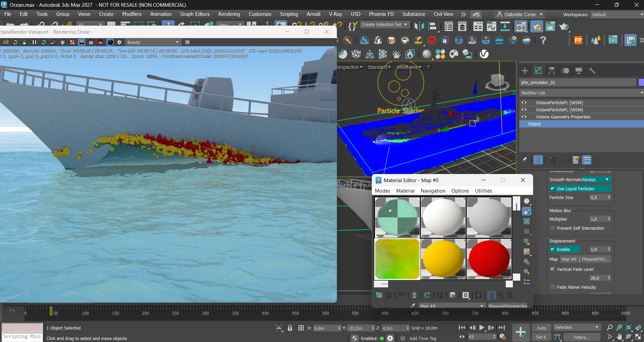Remove modifier with the trash icon in modifier stack

tap(562, 160)
